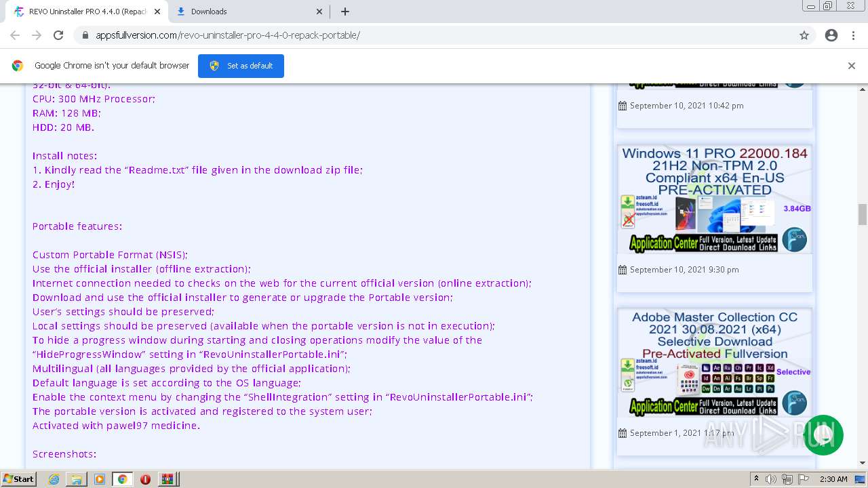Switch to the Chrome taskbar button

pyautogui.click(x=122, y=479)
